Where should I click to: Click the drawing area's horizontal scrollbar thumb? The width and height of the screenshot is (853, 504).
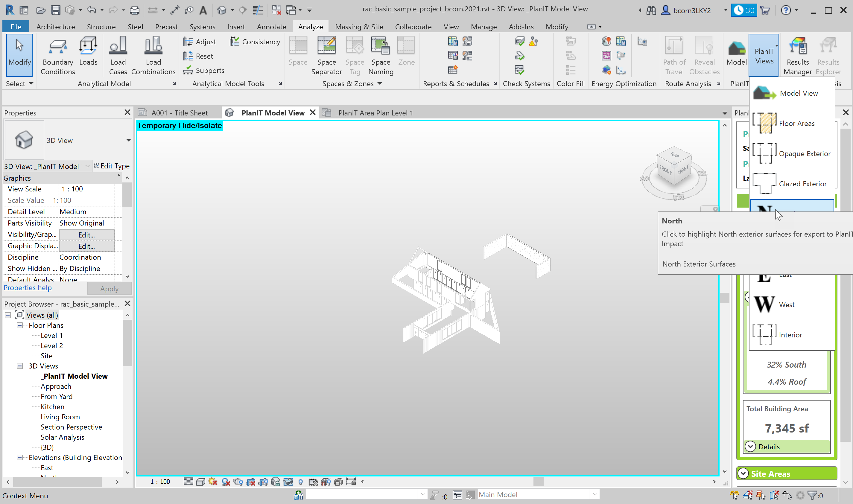(538, 482)
